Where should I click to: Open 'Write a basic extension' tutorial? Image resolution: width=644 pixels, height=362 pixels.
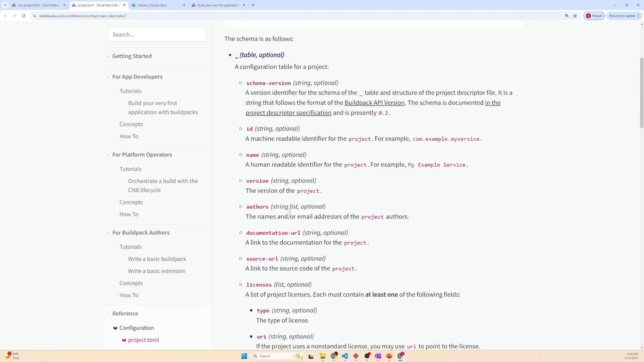157,271
